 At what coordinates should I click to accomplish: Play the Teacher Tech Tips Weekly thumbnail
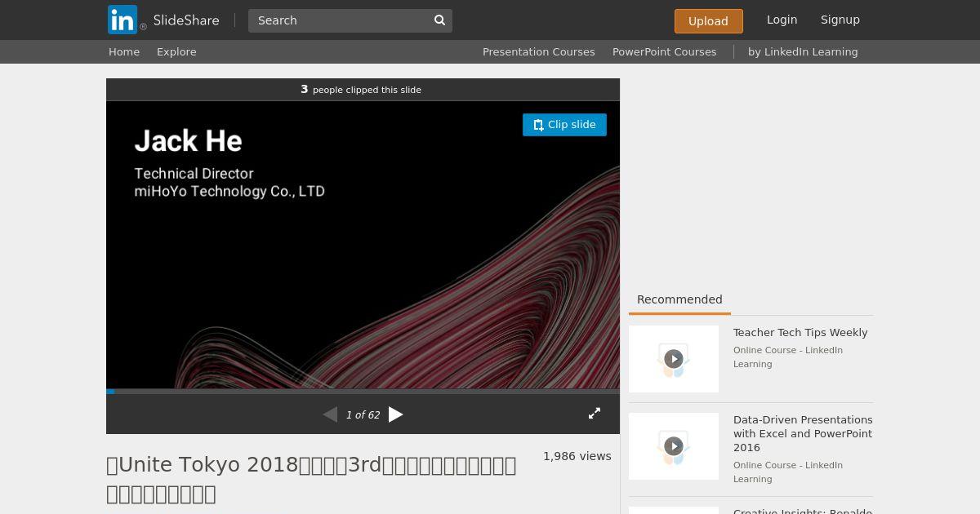[x=674, y=359]
